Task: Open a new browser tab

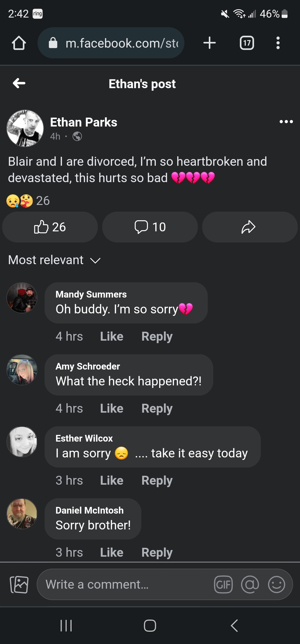Action: coord(209,43)
